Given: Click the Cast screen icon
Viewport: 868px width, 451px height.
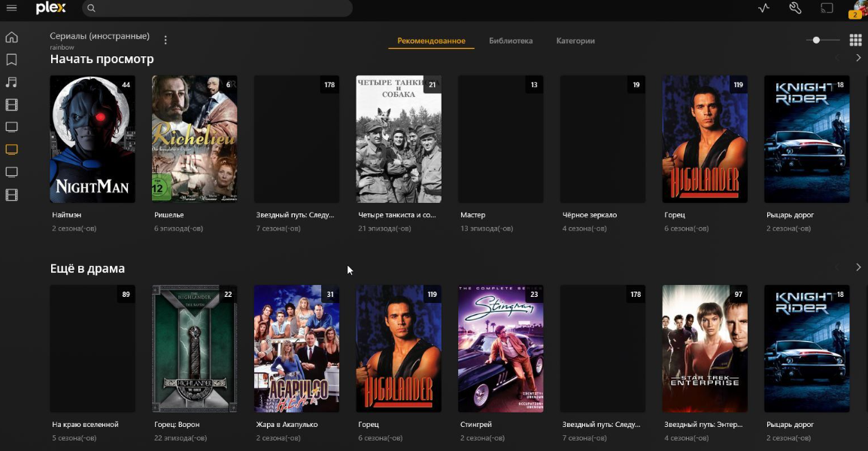Looking at the screenshot, I should click(827, 8).
